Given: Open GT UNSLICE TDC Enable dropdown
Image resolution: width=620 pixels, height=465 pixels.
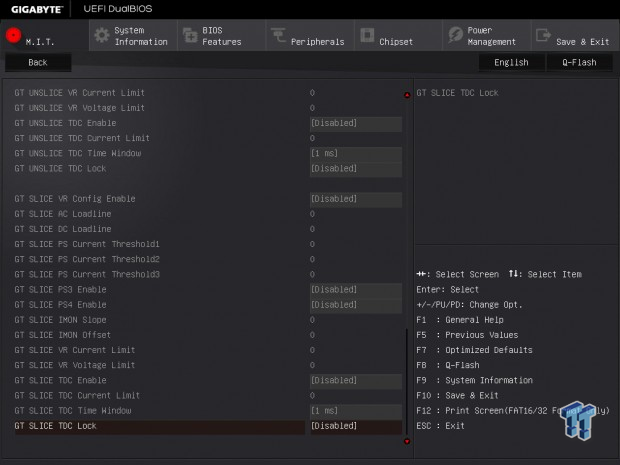Looking at the screenshot, I should 356,123.
